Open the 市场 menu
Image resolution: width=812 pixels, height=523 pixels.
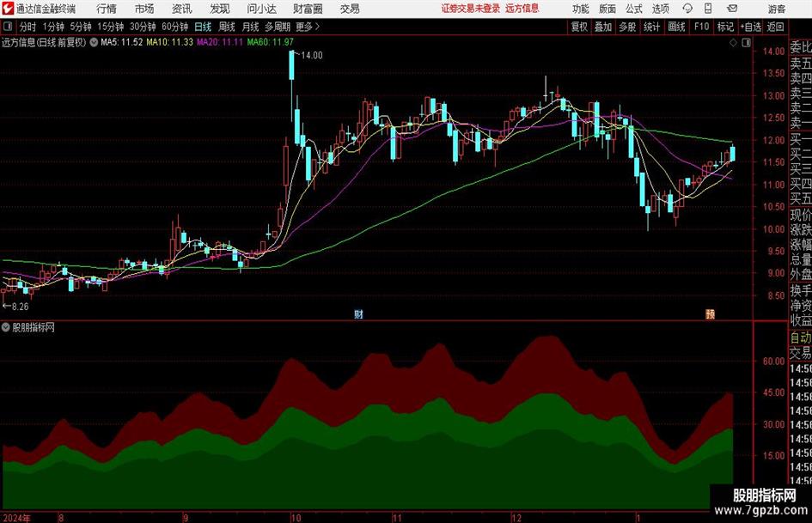coord(144,9)
